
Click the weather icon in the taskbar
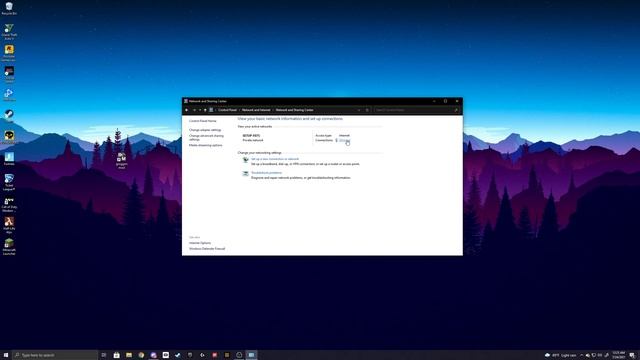[547, 355]
